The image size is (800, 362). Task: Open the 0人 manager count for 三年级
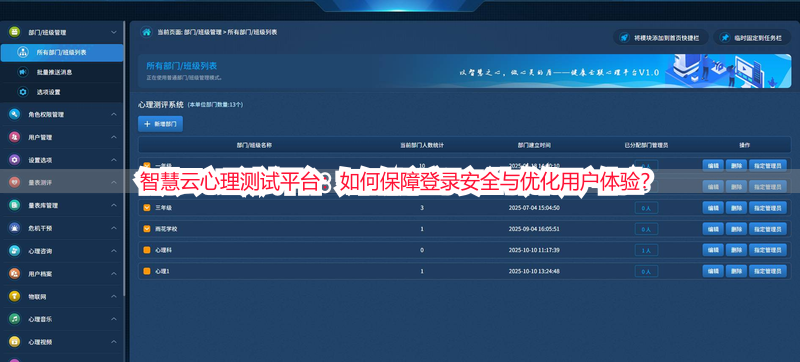pos(646,208)
